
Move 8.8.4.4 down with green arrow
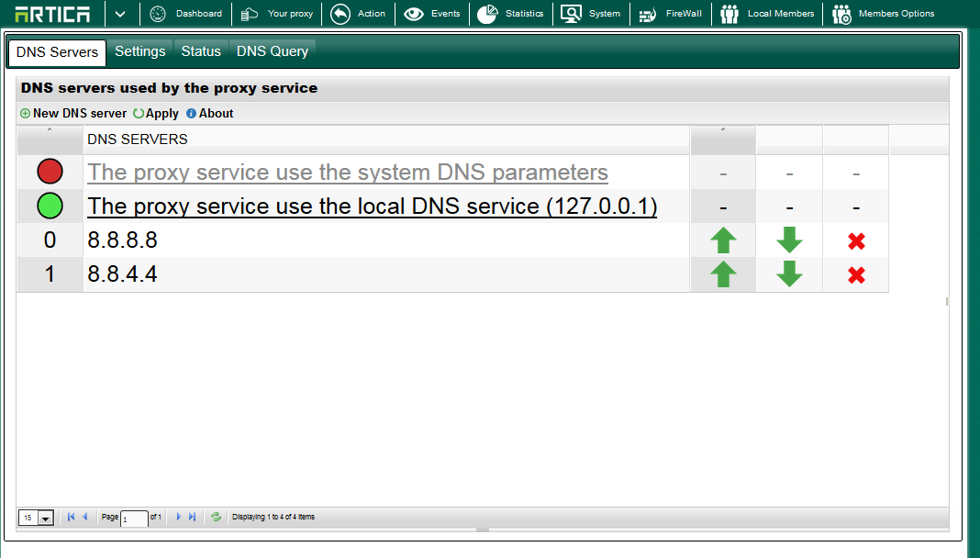click(789, 273)
